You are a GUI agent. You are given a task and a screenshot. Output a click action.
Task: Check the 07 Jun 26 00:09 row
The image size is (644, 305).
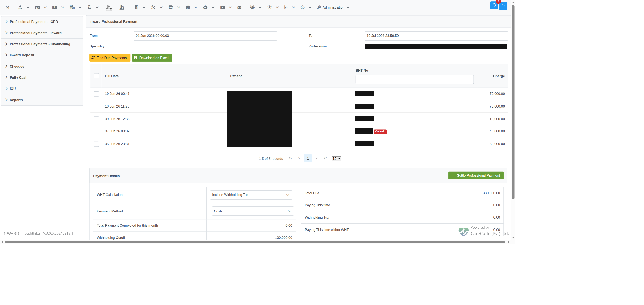(96, 131)
